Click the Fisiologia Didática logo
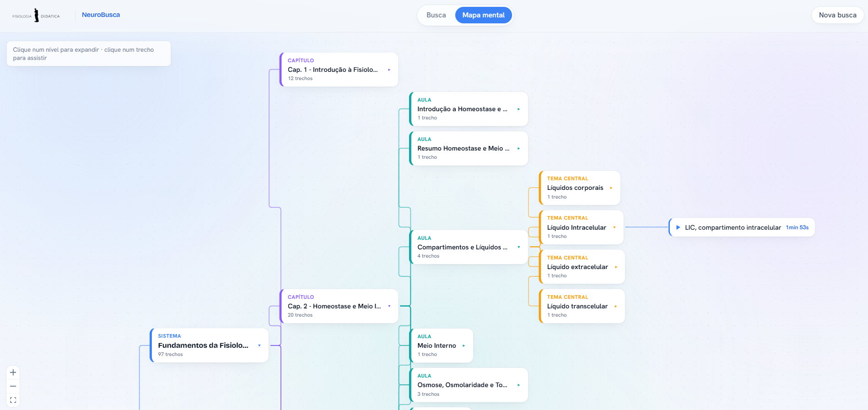This screenshot has height=410, width=868. [36, 16]
